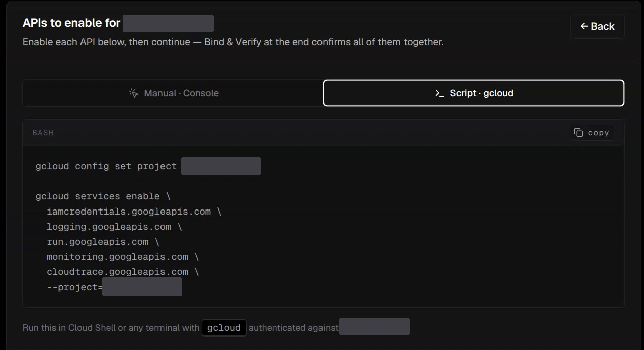644x350 pixels.
Task: Select the Script · gcloud tab
Action: point(473,93)
